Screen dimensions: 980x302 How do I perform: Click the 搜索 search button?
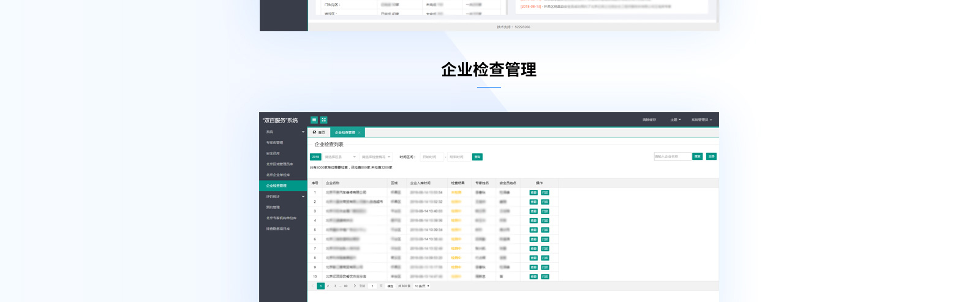point(697,157)
